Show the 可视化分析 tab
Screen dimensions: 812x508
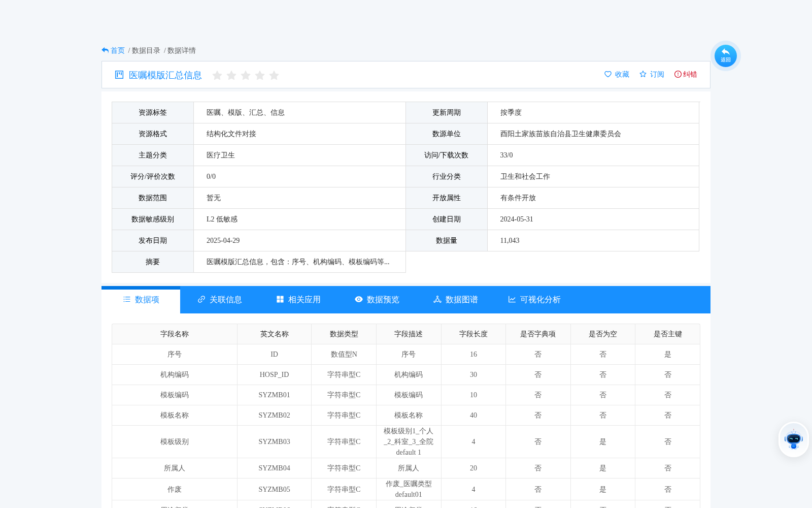[534, 300]
